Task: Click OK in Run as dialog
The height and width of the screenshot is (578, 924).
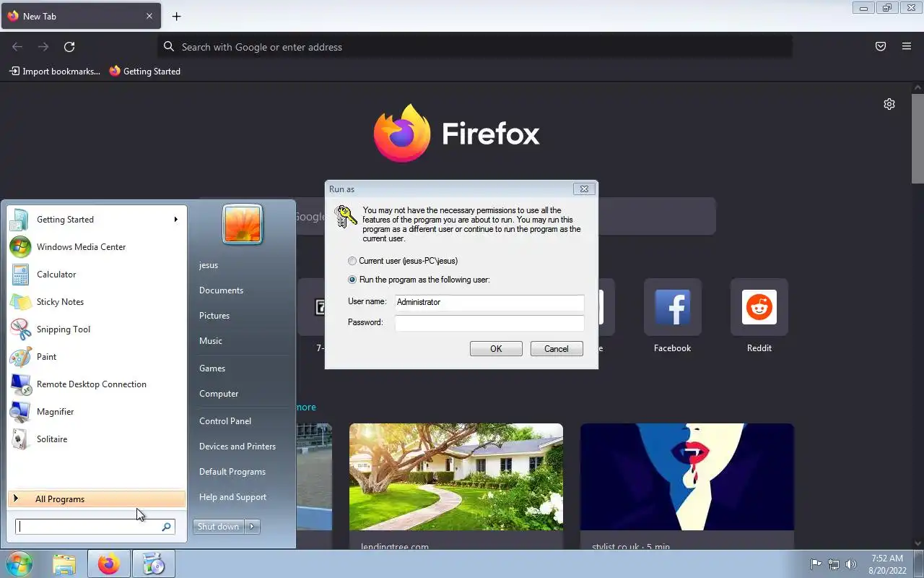Action: click(x=496, y=349)
